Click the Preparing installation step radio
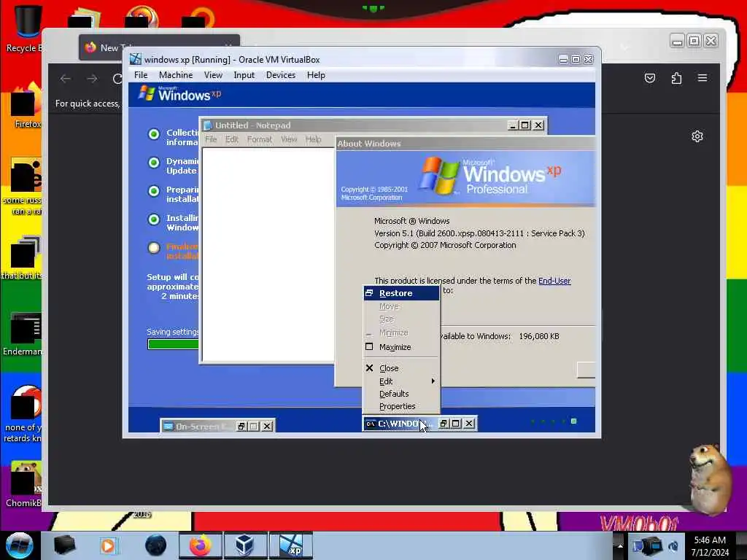 tap(153, 191)
